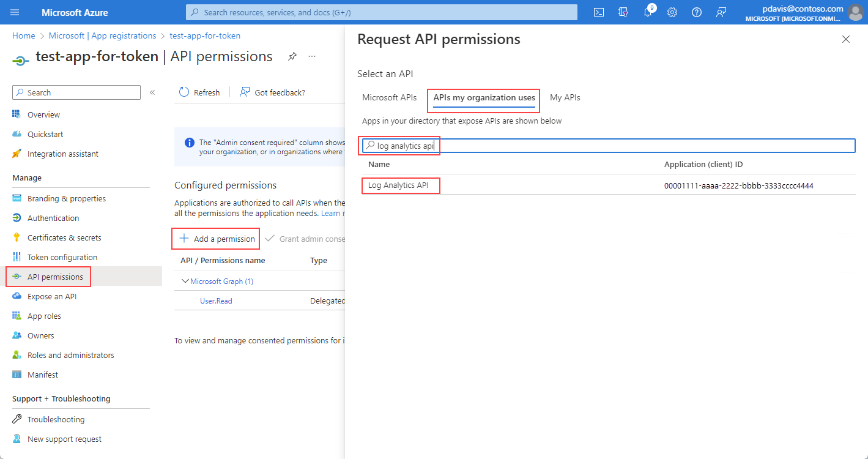The width and height of the screenshot is (868, 459).
Task: Open the help question mark icon
Action: click(697, 12)
